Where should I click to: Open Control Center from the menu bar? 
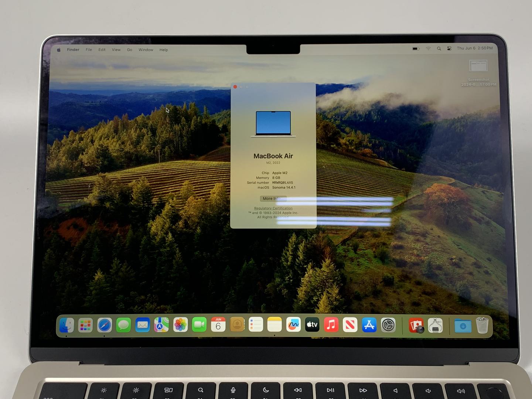point(449,48)
